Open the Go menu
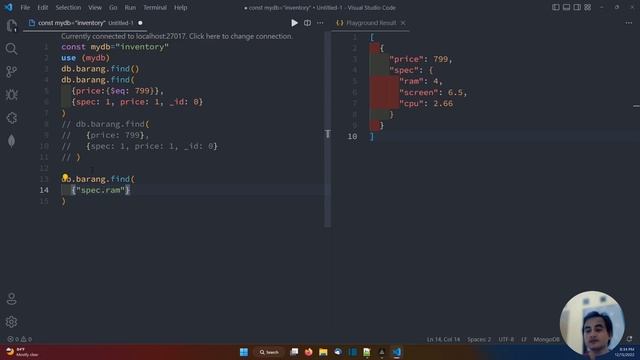The image size is (640, 360). (x=113, y=7)
